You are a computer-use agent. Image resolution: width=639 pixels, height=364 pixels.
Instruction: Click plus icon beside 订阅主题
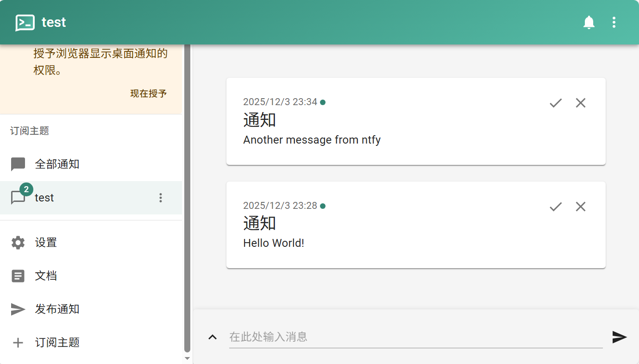[x=18, y=343]
